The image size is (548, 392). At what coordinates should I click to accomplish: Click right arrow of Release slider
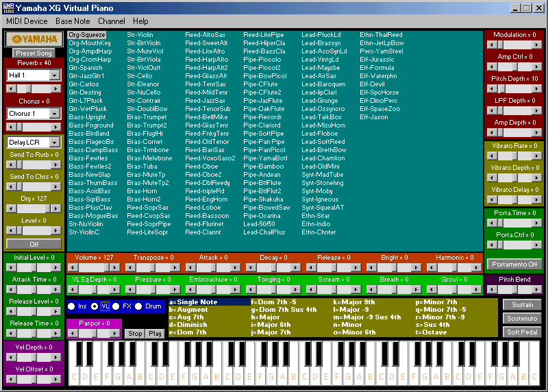point(356,267)
